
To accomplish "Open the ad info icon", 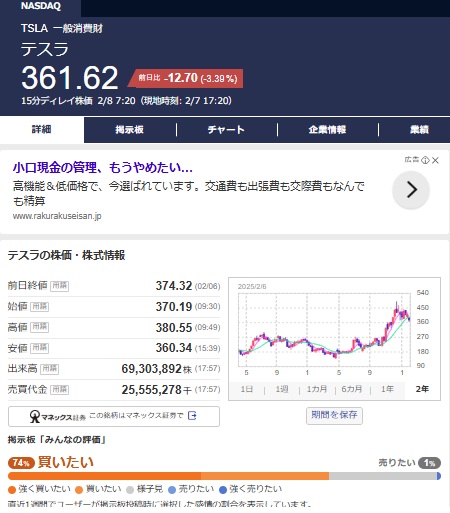I will (x=425, y=160).
